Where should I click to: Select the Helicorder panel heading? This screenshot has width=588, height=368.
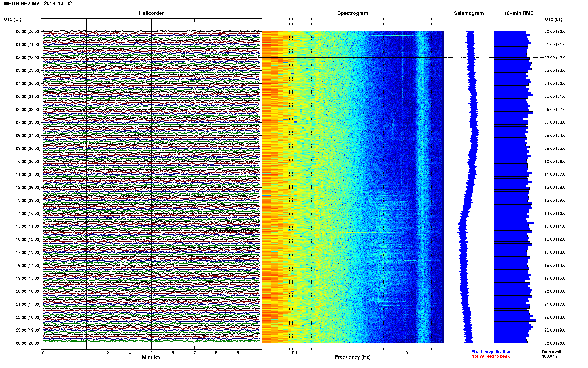(x=151, y=13)
